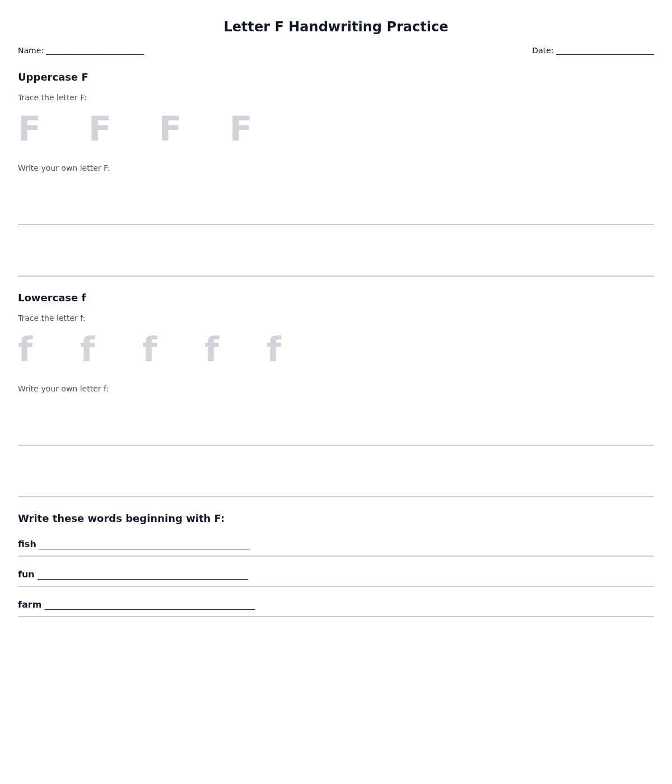This screenshot has width=672, height=784.
Task: Click the first lowercase f tracing letter
Action: pyautogui.click(x=26, y=349)
